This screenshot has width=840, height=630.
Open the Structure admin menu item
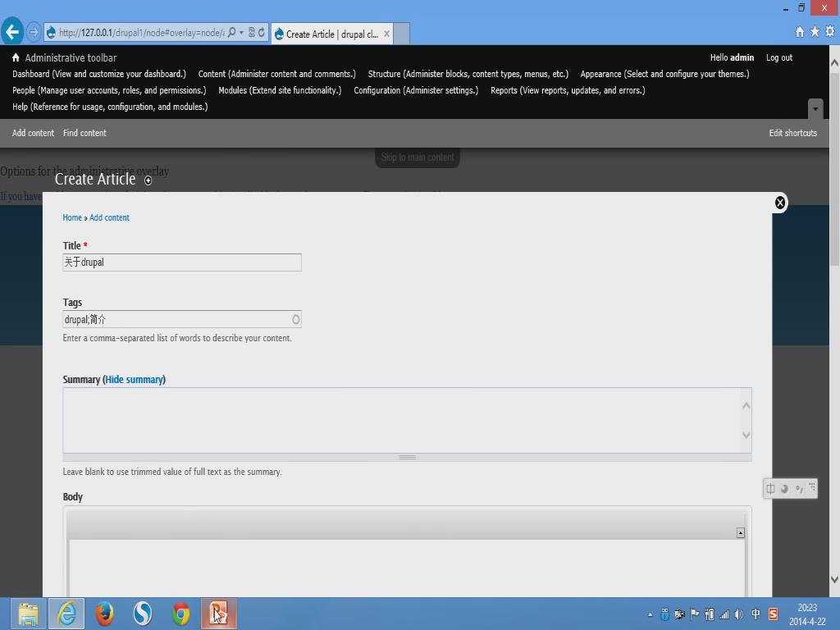[468, 74]
